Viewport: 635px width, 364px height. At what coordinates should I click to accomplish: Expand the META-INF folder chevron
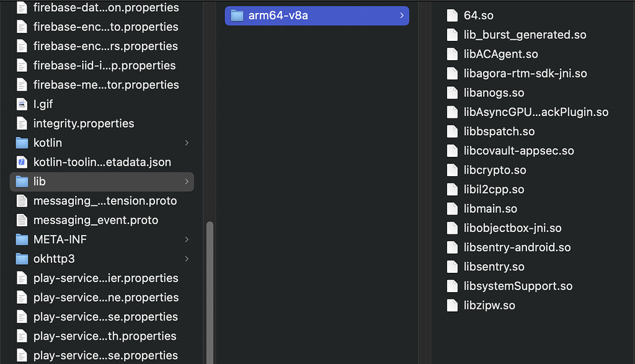point(187,239)
